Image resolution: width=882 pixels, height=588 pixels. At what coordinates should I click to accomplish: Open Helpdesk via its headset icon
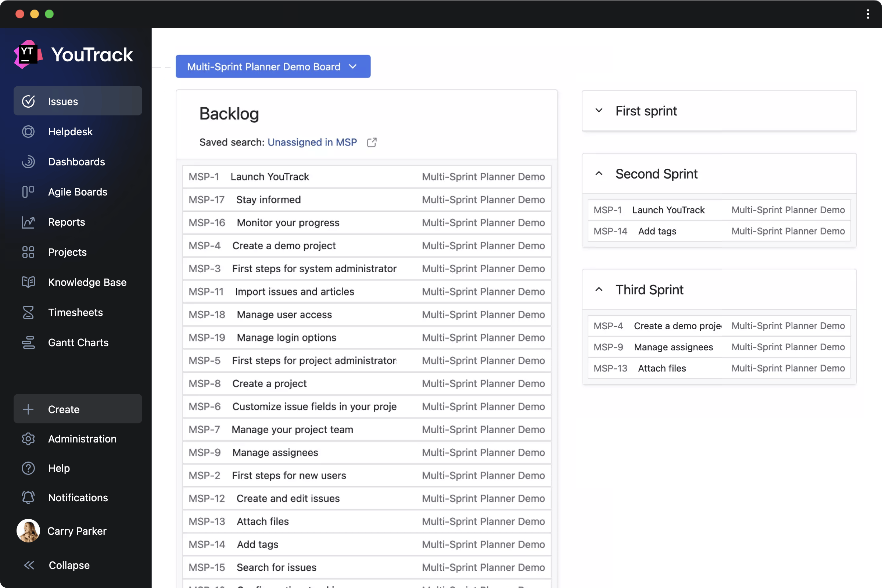[28, 132]
